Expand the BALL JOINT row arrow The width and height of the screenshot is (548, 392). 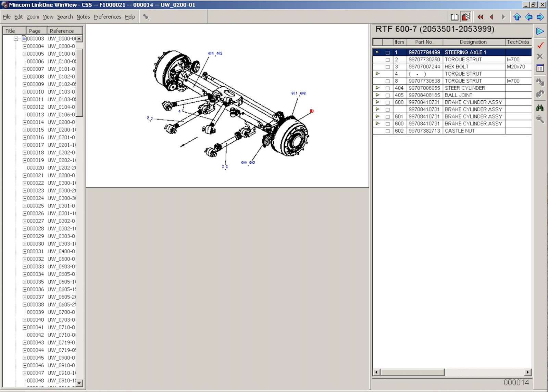[377, 95]
